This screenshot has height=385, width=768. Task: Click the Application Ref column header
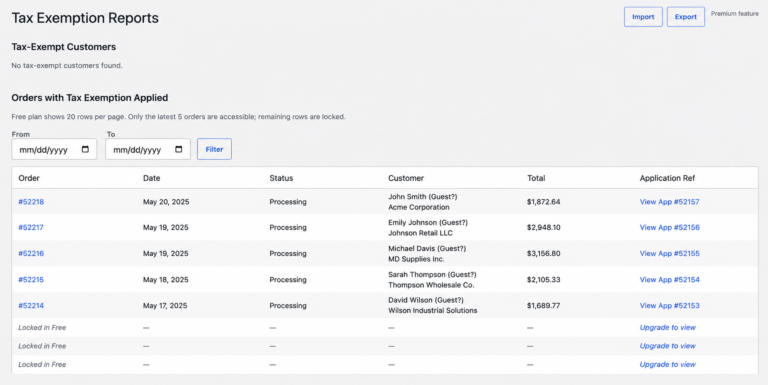coord(667,178)
